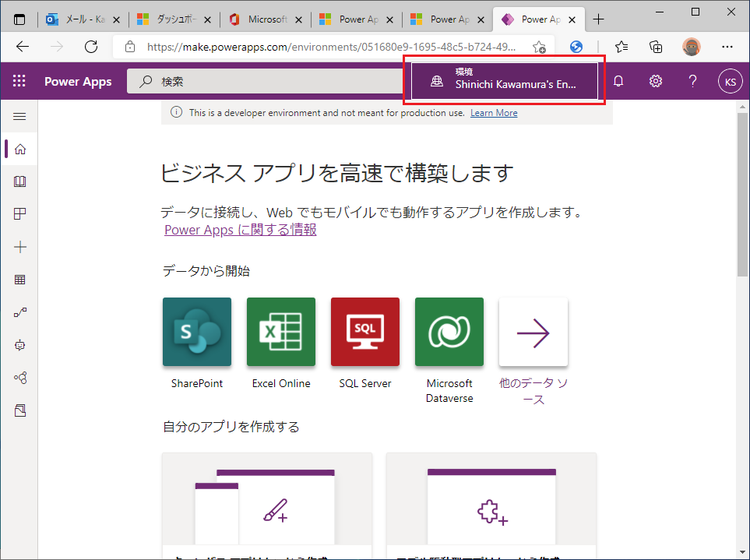Collapse the left navigation hamburger menu
This screenshot has width=750, height=560.
coord(19,117)
